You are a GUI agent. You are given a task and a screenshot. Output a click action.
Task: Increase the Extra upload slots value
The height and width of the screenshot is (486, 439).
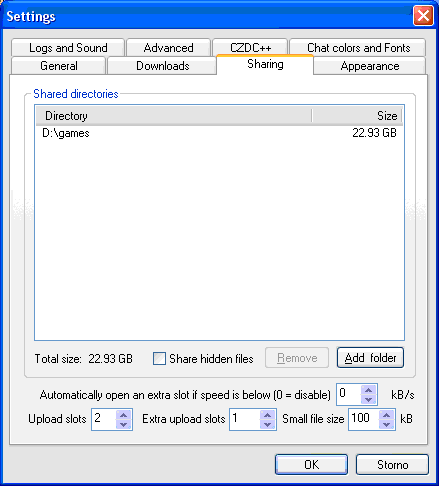(267, 415)
